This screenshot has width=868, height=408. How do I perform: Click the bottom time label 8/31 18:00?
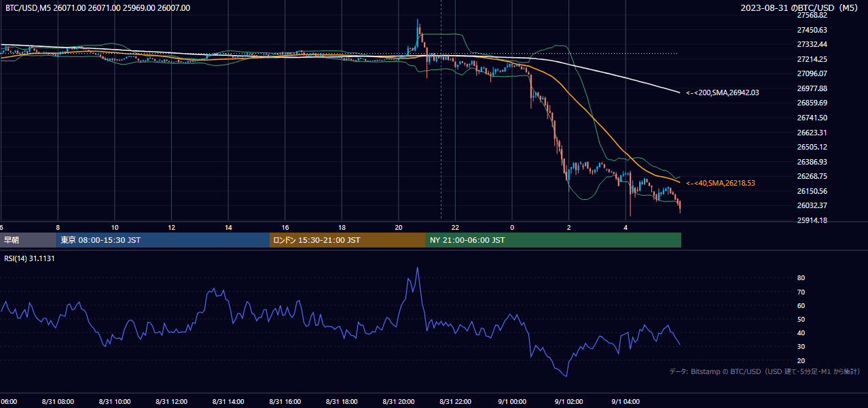[x=342, y=402]
